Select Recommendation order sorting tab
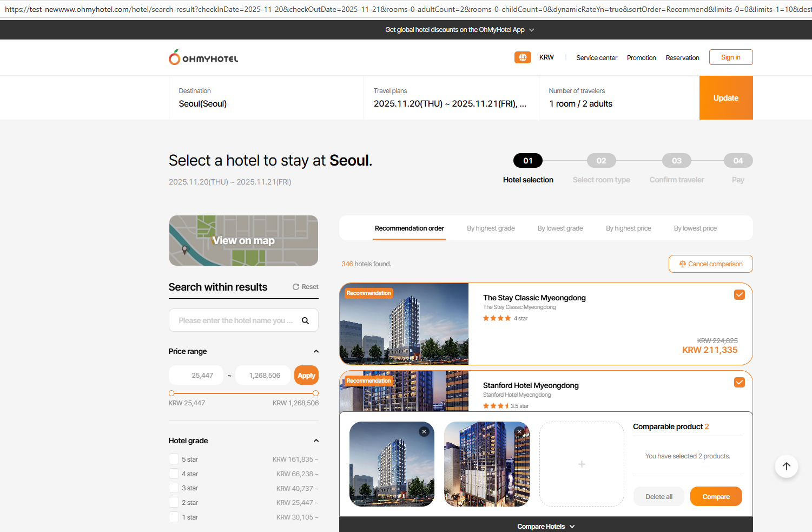This screenshot has width=812, height=532. click(410, 228)
